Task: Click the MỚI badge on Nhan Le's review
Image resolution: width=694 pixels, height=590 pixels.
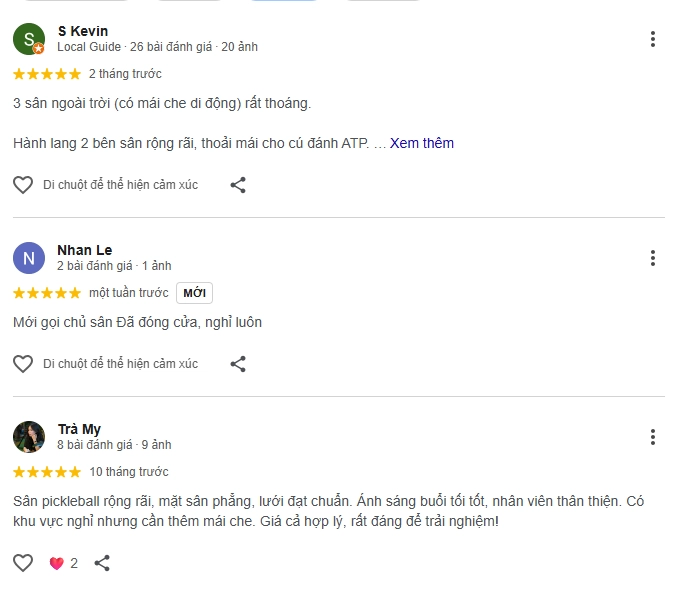Action: coord(195,293)
